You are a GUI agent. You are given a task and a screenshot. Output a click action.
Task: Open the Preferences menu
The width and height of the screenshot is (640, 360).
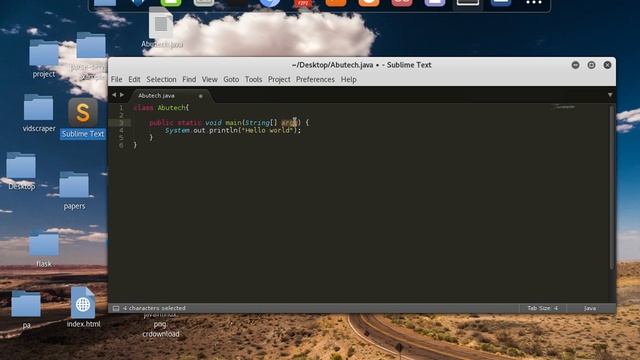tap(315, 79)
